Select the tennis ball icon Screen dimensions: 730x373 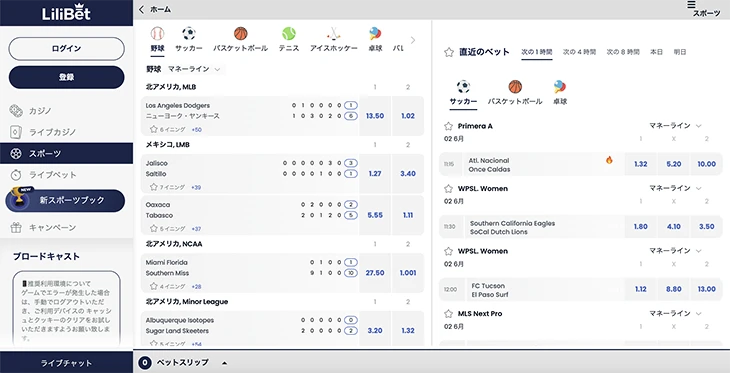(x=289, y=34)
